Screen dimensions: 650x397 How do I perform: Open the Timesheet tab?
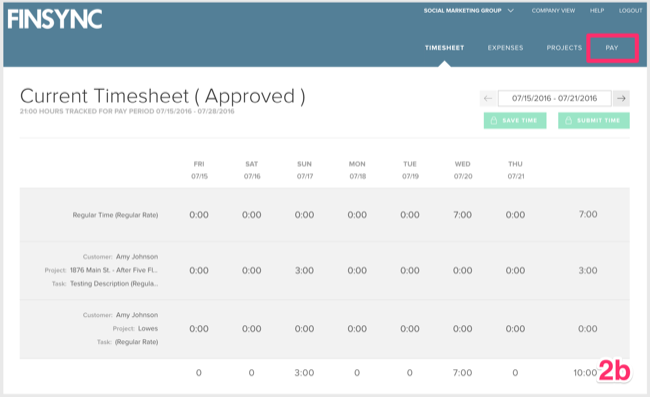click(444, 48)
